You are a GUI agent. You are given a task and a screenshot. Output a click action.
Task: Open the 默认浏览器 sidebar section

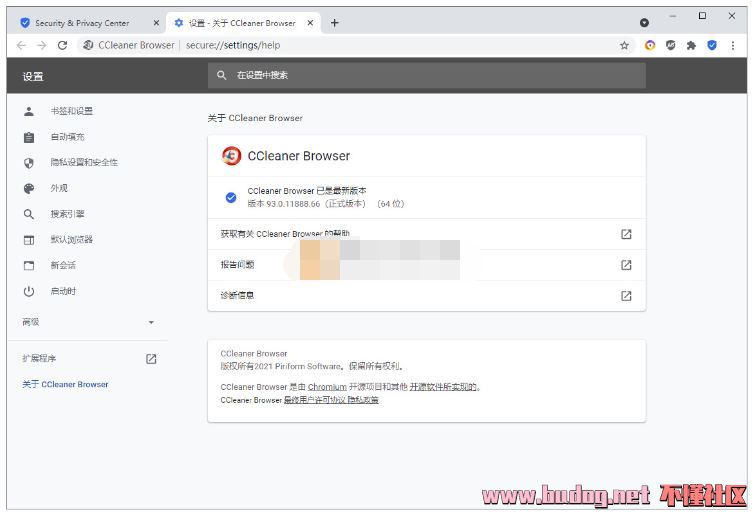click(71, 239)
